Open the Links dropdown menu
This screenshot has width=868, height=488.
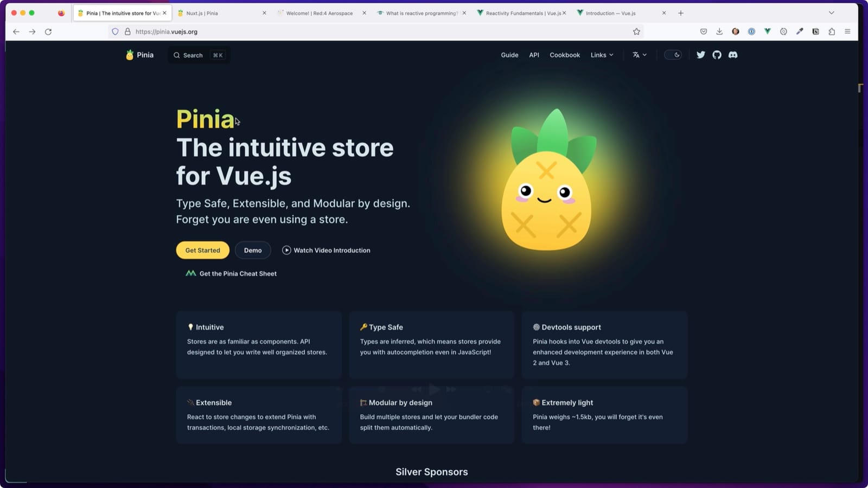(602, 55)
